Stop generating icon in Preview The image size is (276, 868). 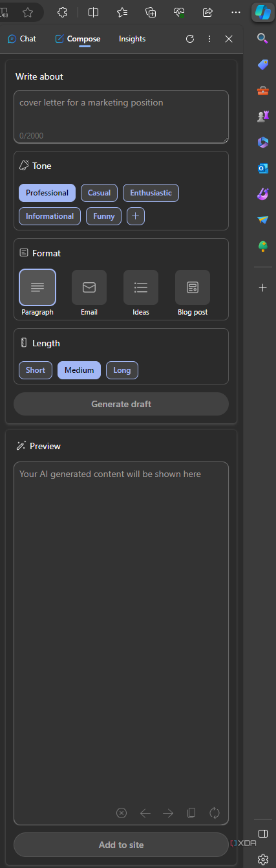click(122, 813)
